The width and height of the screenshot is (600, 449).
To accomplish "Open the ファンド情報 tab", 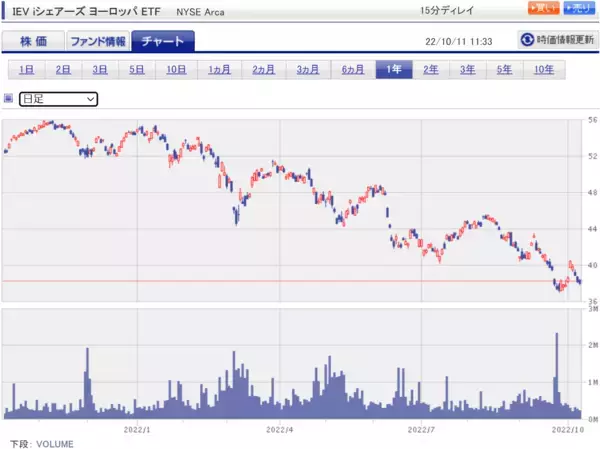I will [98, 41].
